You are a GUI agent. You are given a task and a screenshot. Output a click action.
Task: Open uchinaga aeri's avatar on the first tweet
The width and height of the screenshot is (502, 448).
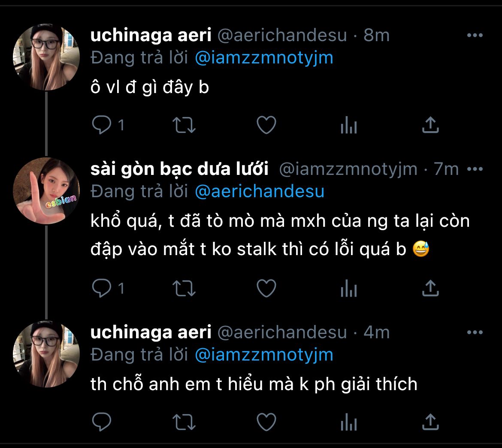tap(46, 57)
